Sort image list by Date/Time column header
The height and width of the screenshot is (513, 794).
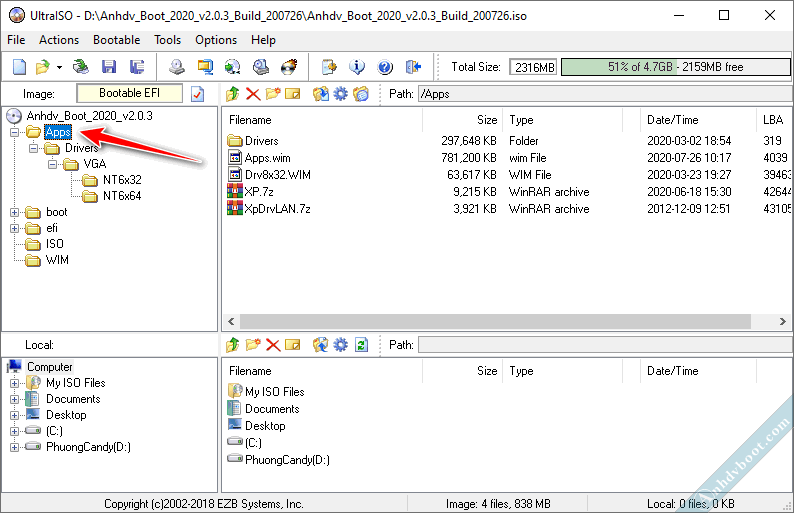pos(698,120)
